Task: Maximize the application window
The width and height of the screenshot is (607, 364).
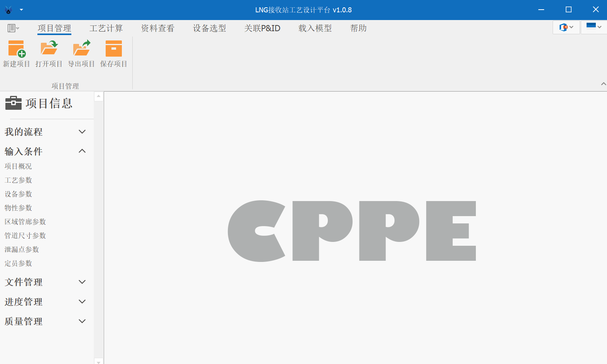Action: click(x=568, y=10)
